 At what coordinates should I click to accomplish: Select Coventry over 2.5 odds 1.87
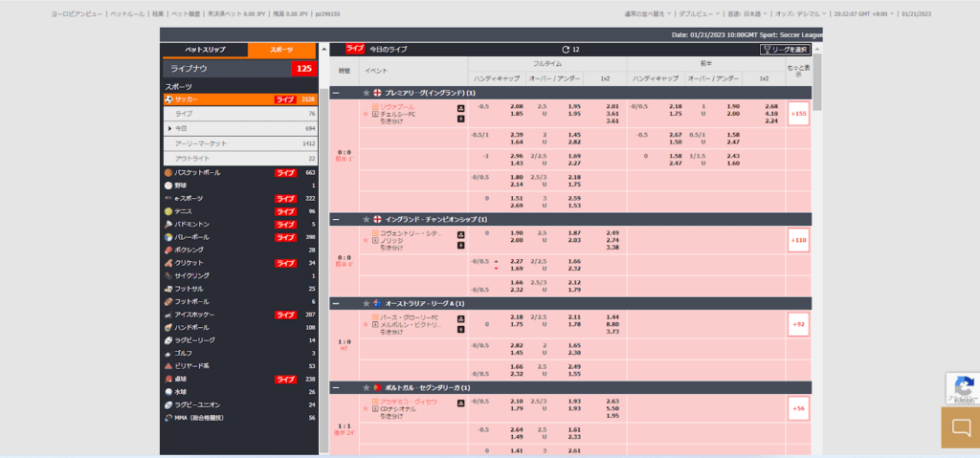click(x=574, y=233)
